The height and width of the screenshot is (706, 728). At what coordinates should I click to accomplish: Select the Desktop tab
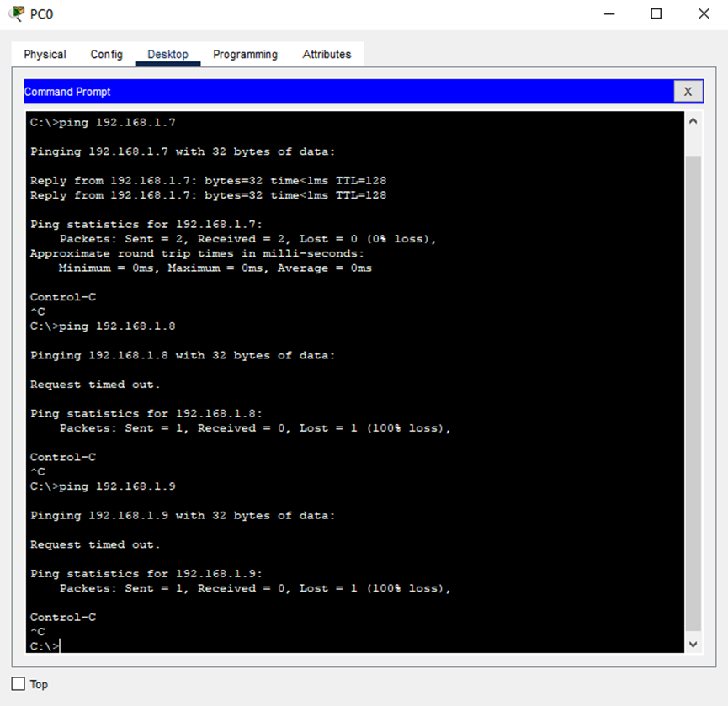point(167,55)
